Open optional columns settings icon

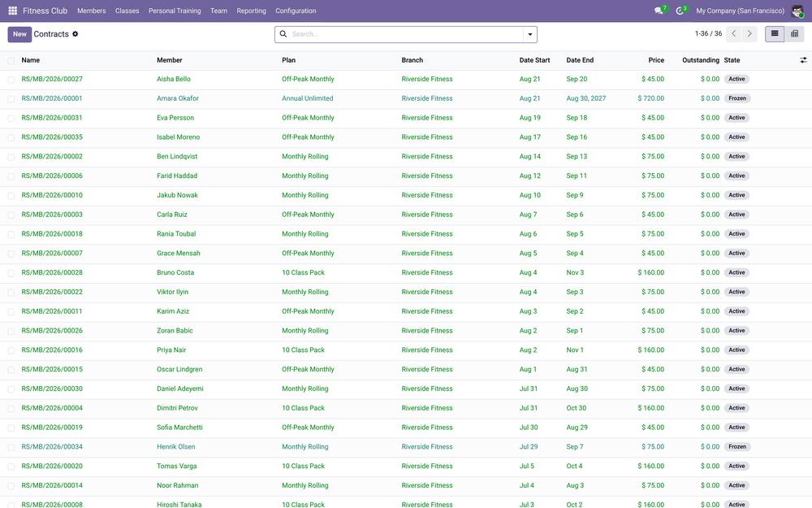803,60
